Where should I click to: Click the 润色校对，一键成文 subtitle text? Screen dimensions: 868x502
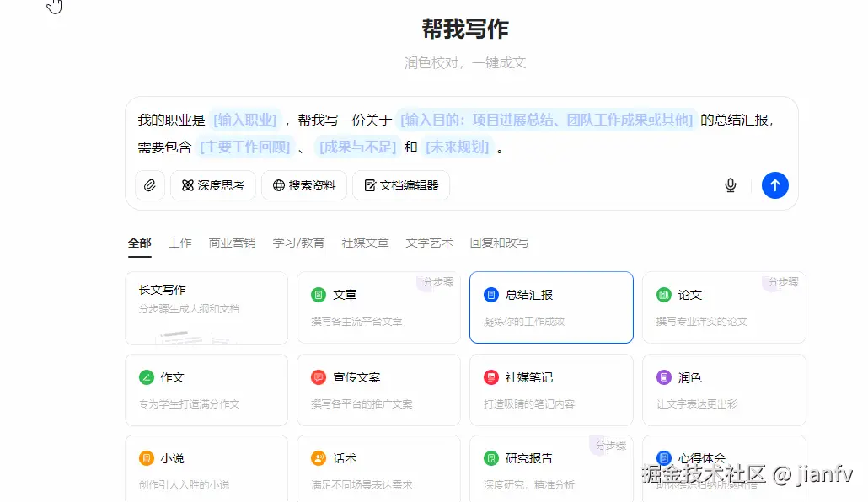point(465,62)
